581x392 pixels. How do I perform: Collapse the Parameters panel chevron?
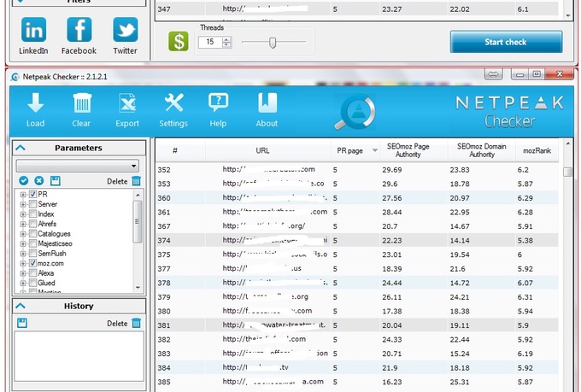(21, 148)
